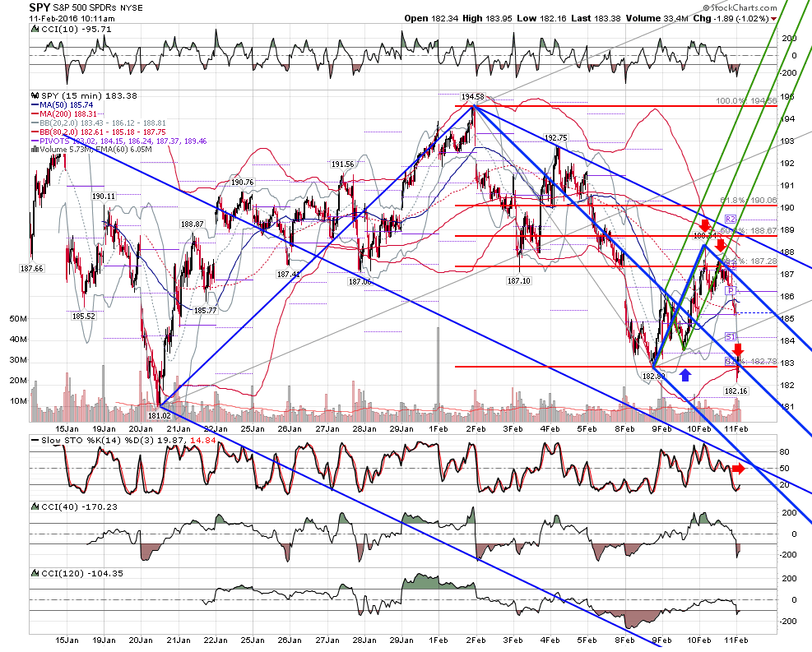Image resolution: width=812 pixels, height=652 pixels.
Task: Click the Last 183.38 value
Action: tap(596, 19)
